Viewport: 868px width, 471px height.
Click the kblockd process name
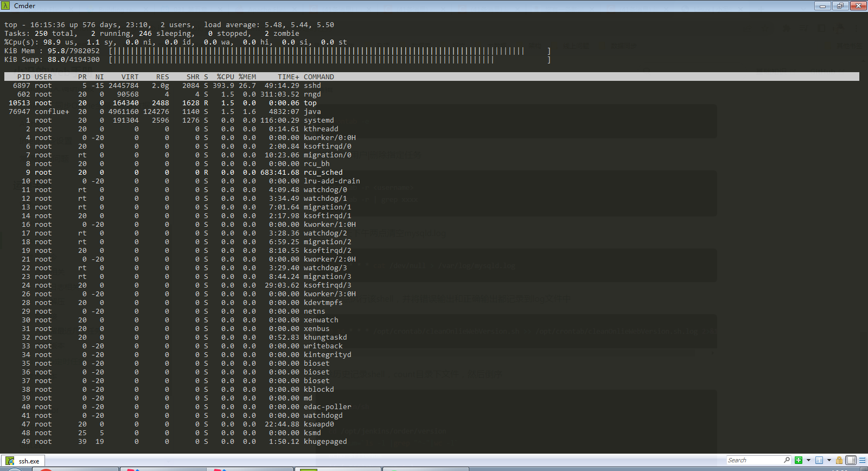pyautogui.click(x=319, y=390)
